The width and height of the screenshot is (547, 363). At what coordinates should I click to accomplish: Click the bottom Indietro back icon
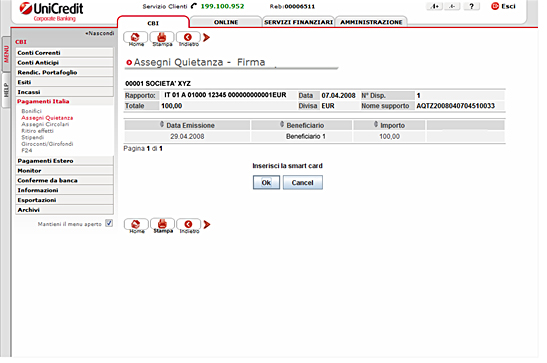coord(189,226)
